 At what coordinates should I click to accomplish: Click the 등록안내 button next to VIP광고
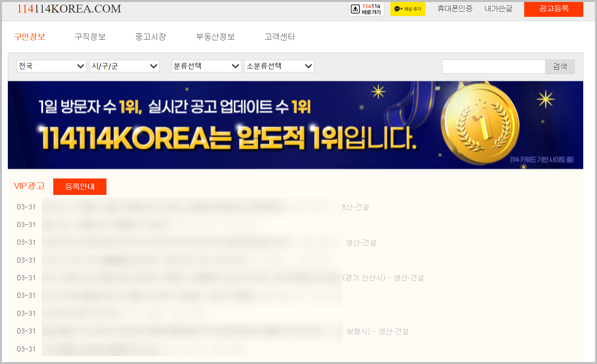80,187
